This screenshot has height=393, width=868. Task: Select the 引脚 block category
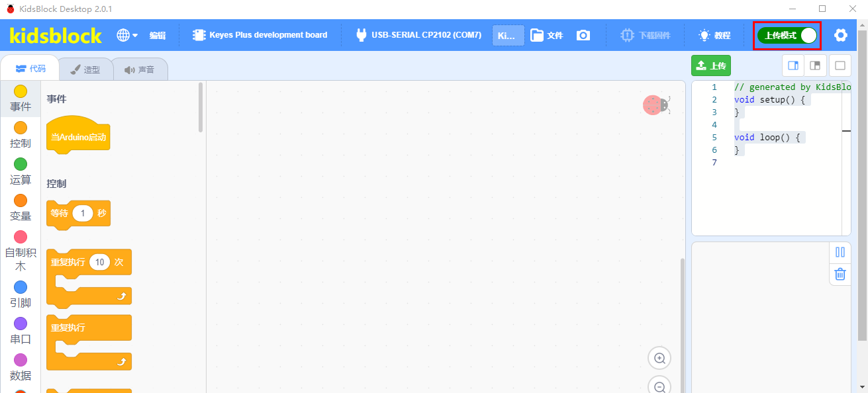pyautogui.click(x=21, y=294)
